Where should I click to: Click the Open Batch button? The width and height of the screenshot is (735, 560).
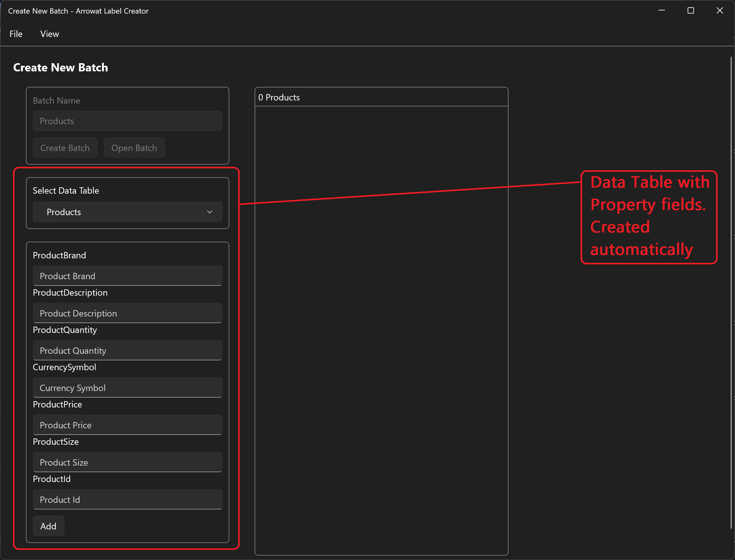[x=134, y=147]
